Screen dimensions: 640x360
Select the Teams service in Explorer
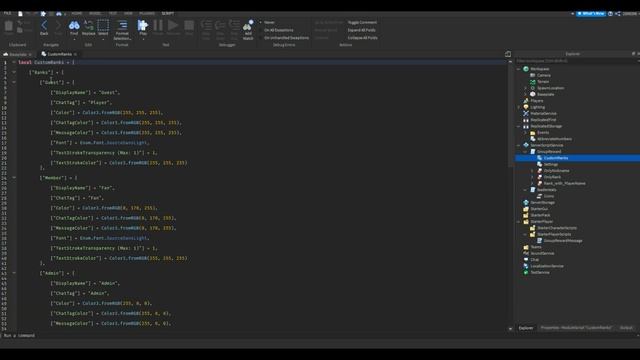tap(536, 247)
